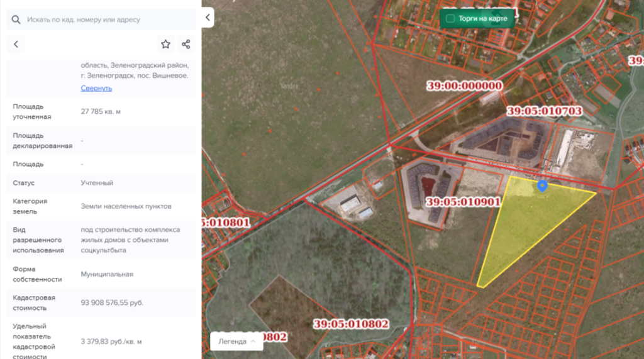Click the cadastral quarter label 39:05:010703
The width and height of the screenshot is (644, 359).
tap(544, 111)
